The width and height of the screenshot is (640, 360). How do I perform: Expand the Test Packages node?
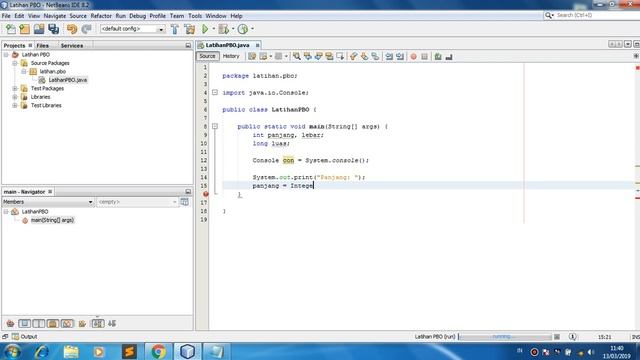pos(15,89)
